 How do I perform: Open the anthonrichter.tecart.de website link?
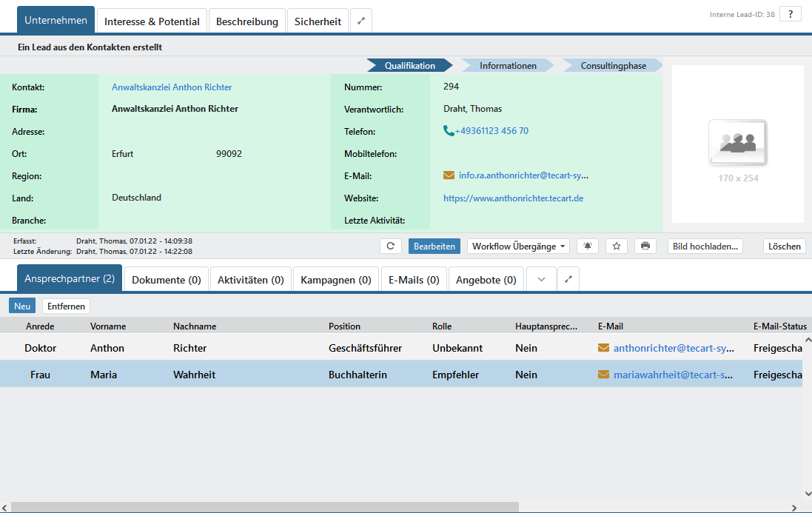513,198
